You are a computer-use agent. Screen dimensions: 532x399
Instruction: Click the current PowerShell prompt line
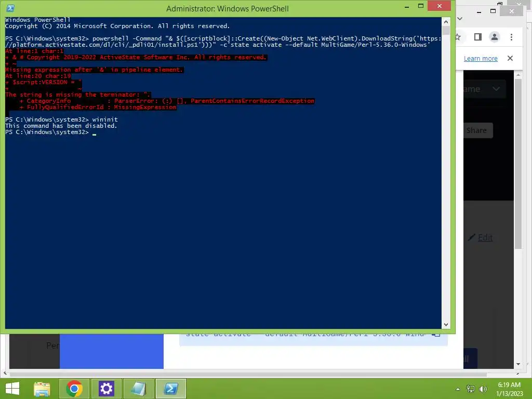pos(50,132)
